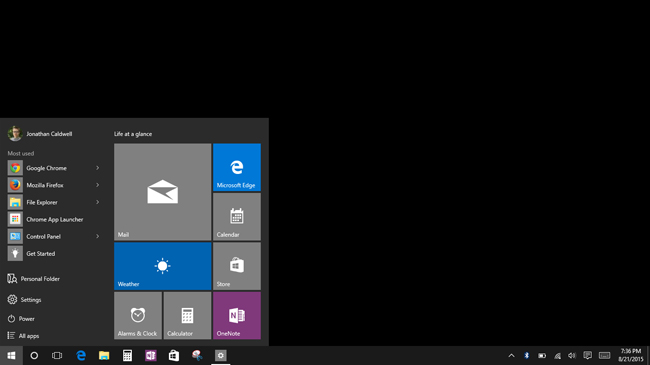Open File Explorer from the taskbar
This screenshot has height=365, width=650.
click(x=104, y=355)
